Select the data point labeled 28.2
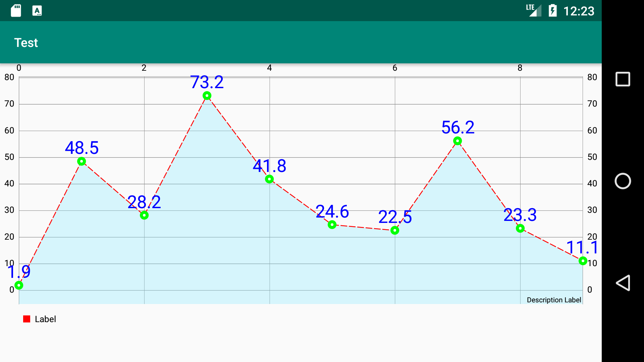Image resolution: width=644 pixels, height=362 pixels. [x=144, y=215]
